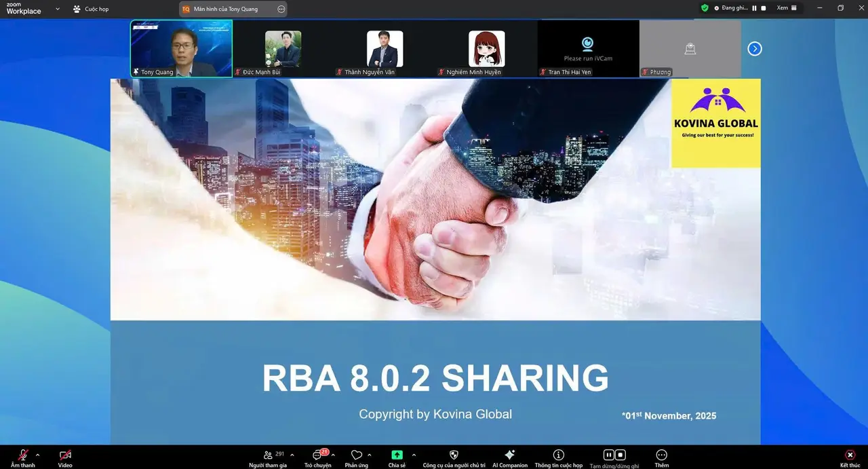Restore down the Zoom window

click(x=840, y=8)
